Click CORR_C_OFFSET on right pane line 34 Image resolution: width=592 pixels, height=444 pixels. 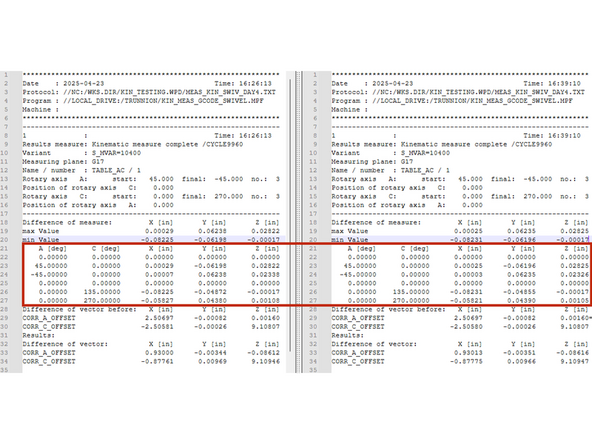(x=358, y=361)
